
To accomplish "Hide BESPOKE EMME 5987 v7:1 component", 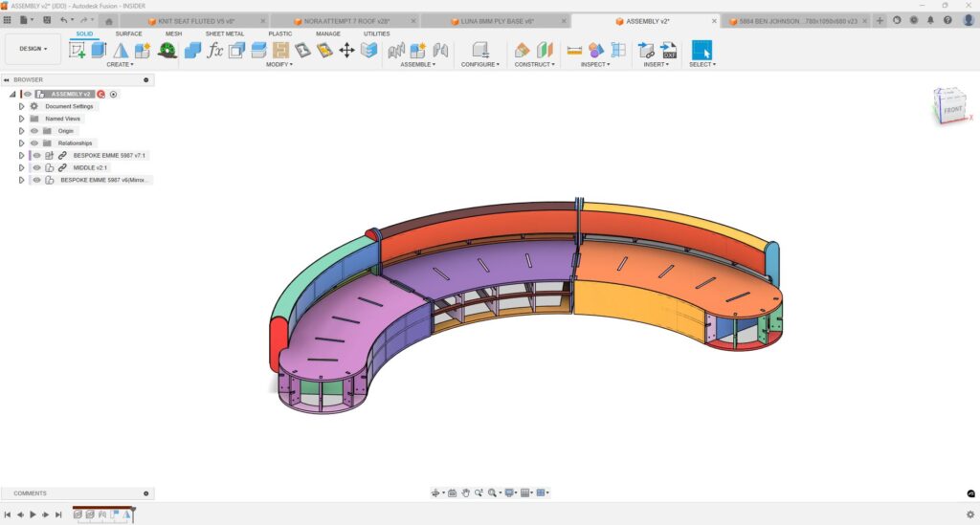I will [x=37, y=156].
